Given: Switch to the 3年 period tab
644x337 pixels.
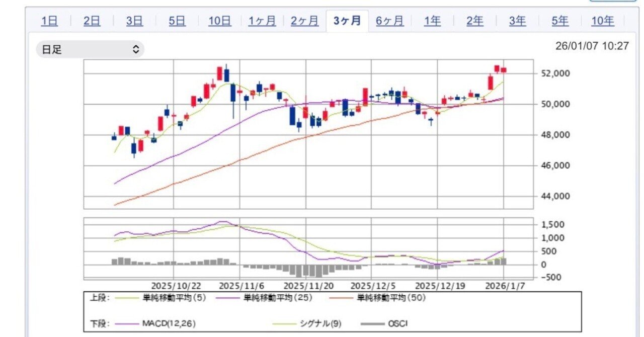Looking at the screenshot, I should (x=517, y=21).
